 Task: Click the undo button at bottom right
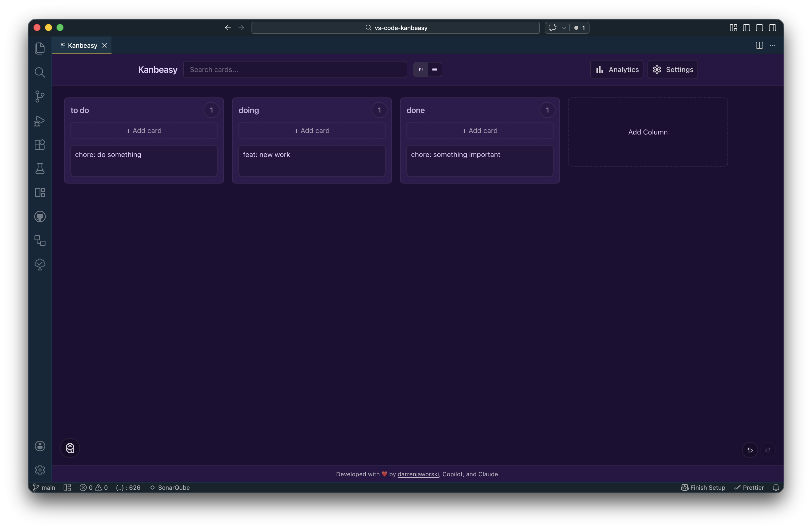pos(749,450)
